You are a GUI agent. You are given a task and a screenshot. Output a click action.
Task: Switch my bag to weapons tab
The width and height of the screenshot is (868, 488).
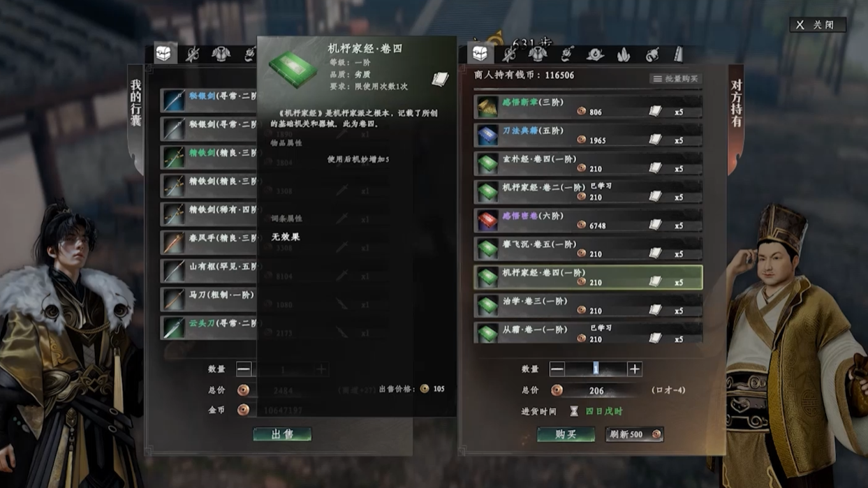(x=192, y=54)
